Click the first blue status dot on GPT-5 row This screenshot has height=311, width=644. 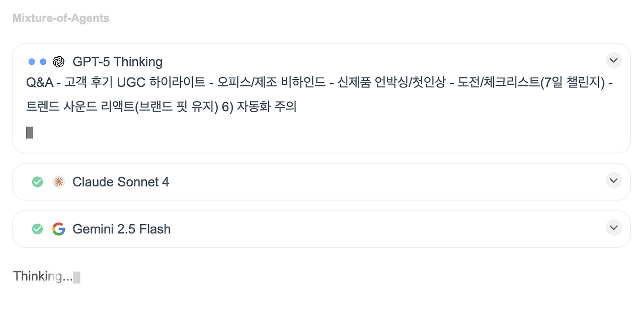[31, 61]
